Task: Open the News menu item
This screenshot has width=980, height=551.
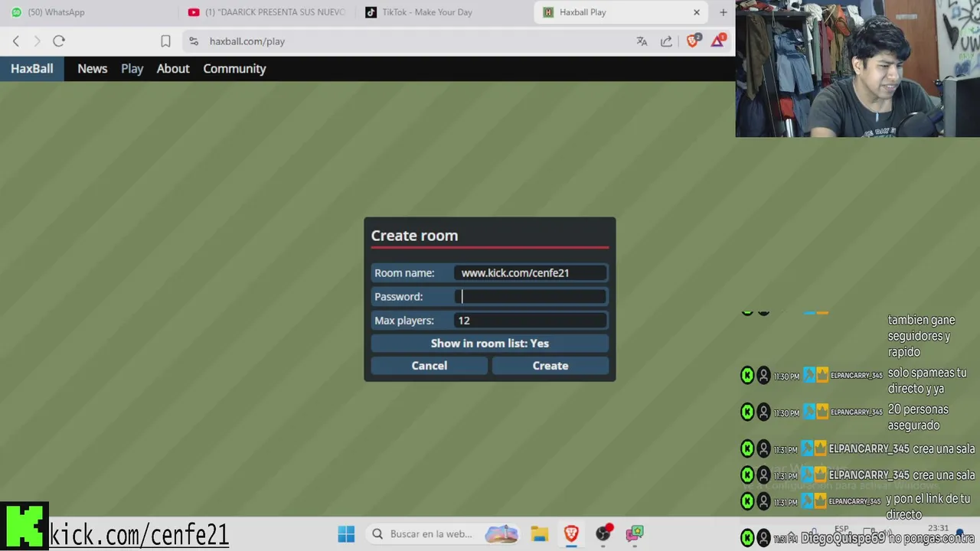Action: point(93,69)
